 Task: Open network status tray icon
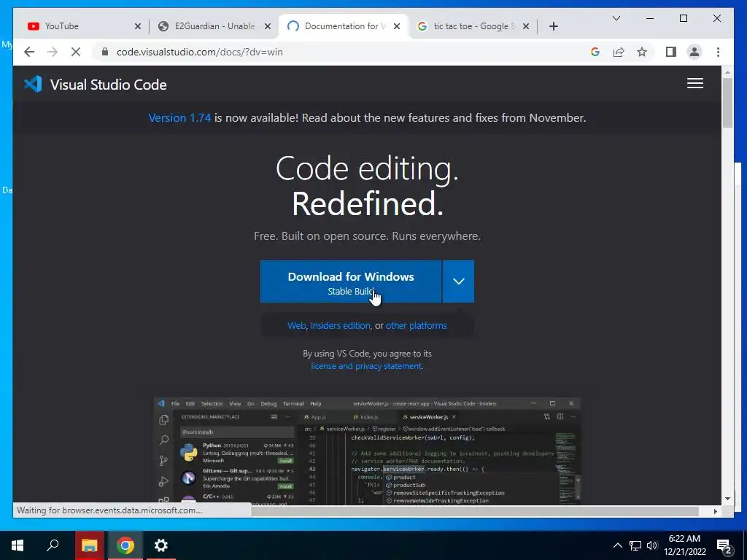[635, 545]
